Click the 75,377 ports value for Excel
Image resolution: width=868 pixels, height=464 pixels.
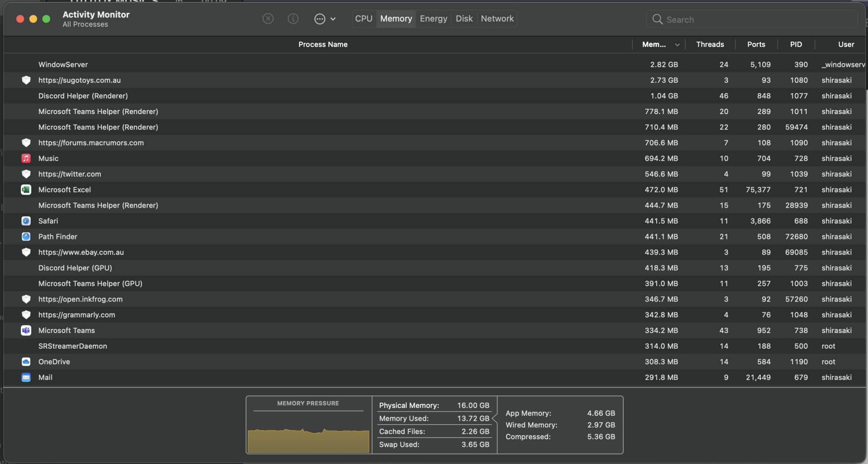tap(758, 190)
